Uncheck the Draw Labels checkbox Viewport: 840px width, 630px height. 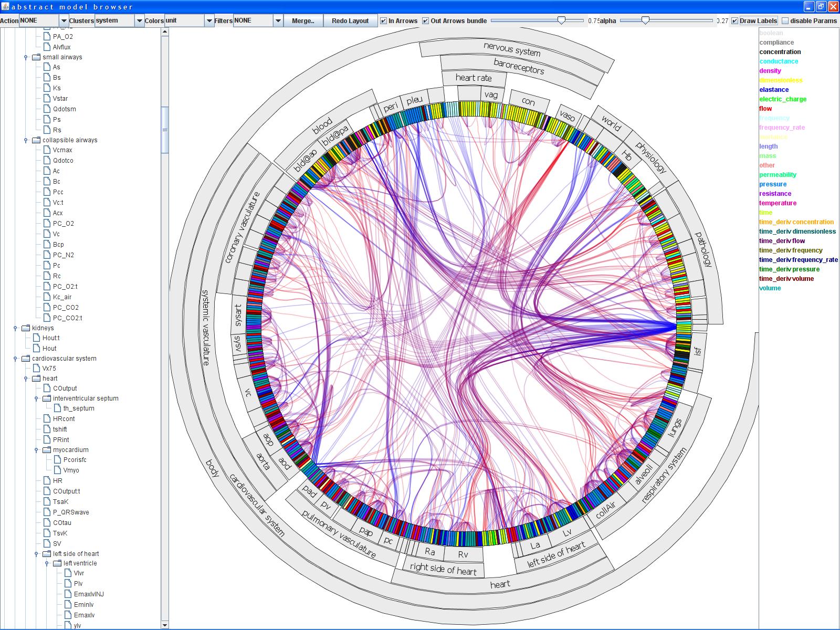pos(734,21)
